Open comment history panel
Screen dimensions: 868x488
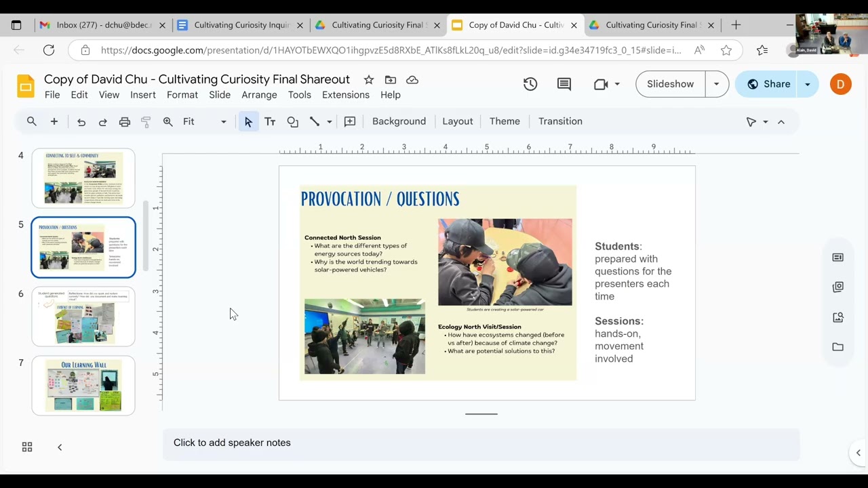[x=564, y=84]
